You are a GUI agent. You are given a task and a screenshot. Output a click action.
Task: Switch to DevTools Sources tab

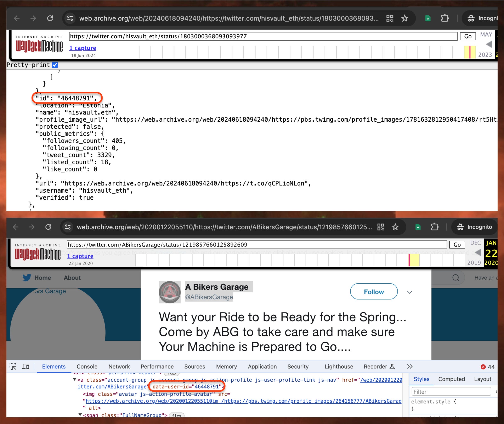tap(195, 367)
